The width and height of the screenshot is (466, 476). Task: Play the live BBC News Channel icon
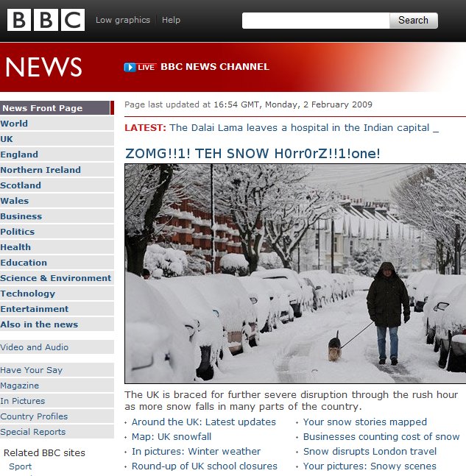click(x=130, y=67)
